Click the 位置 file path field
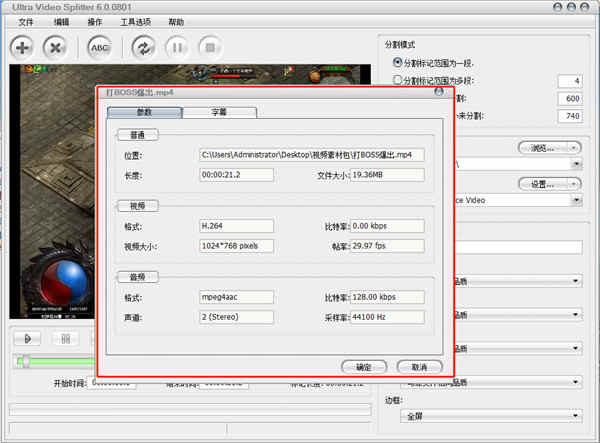Screen dimensions: 600x443 [x=311, y=155]
